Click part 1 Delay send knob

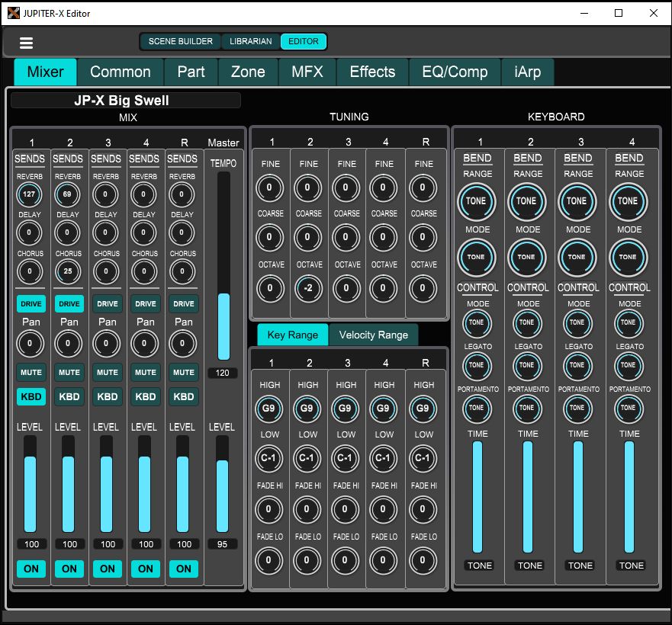pos(29,232)
